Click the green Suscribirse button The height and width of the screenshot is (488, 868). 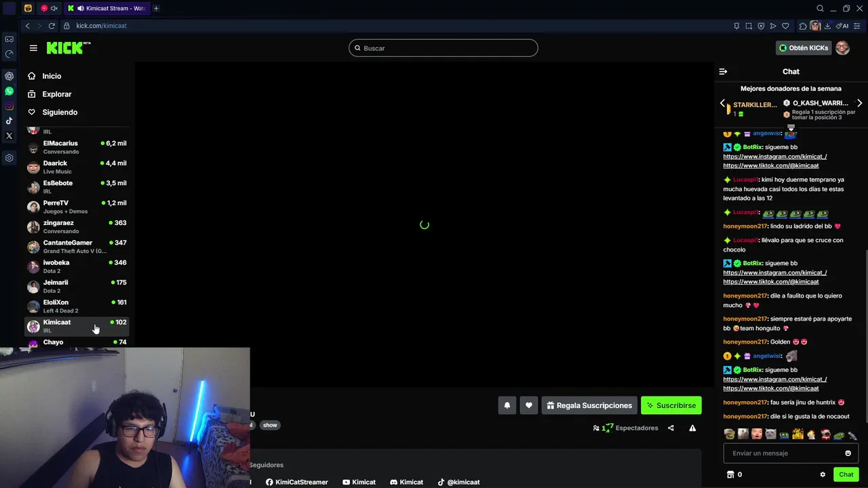point(671,405)
